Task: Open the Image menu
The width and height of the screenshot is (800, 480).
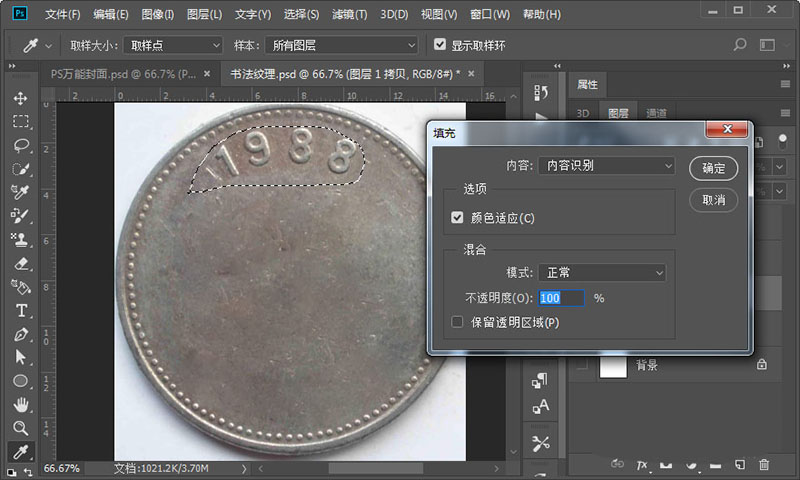Action: point(158,14)
